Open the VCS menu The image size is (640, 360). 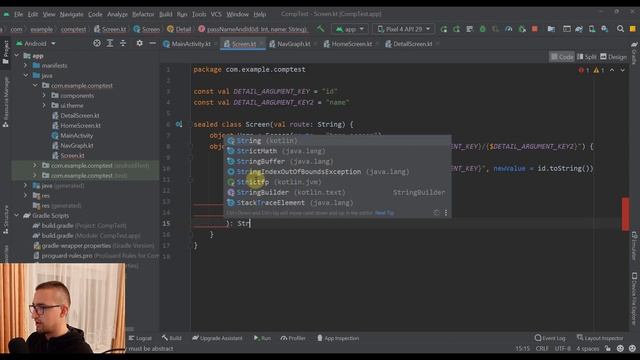[216, 14]
